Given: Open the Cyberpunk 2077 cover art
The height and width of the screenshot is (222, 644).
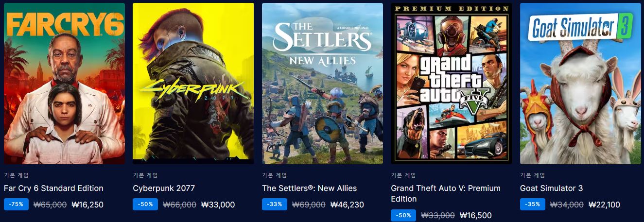Looking at the screenshot, I should [x=193, y=84].
